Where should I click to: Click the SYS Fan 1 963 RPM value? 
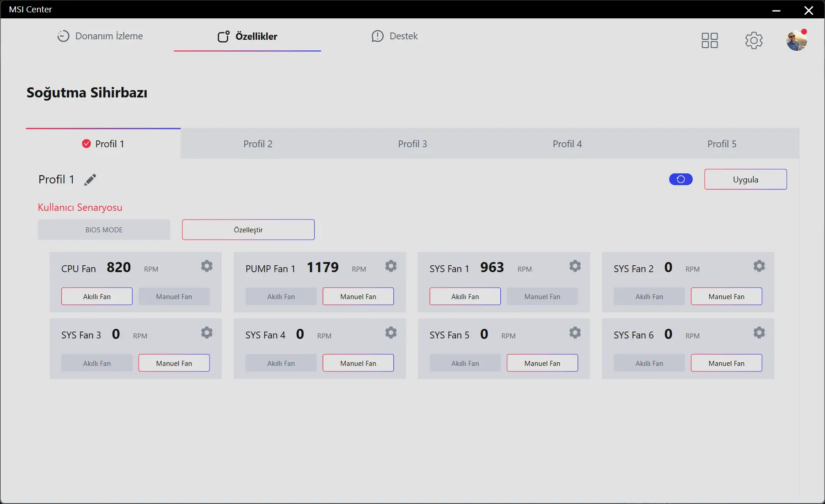point(492,267)
